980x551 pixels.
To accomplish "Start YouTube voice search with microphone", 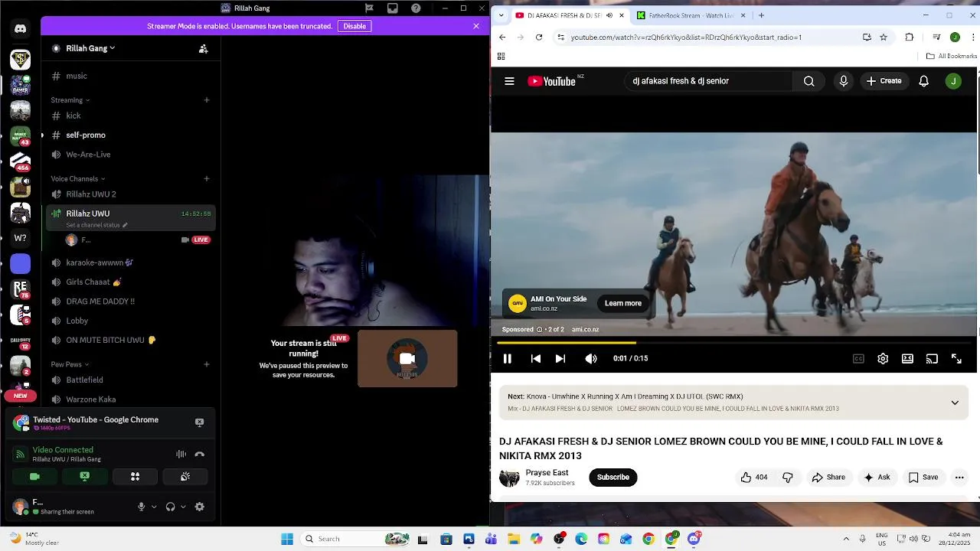I will 844,81.
